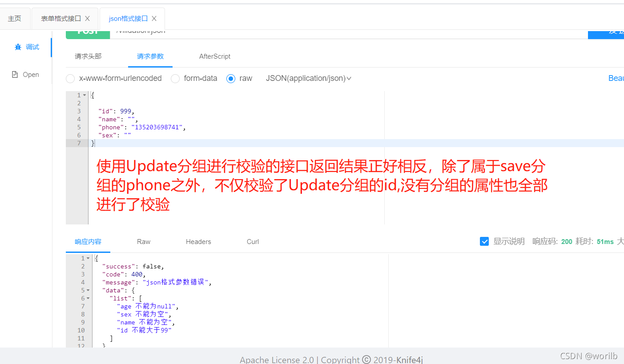
Task: Open the Headers response tab
Action: (198, 242)
